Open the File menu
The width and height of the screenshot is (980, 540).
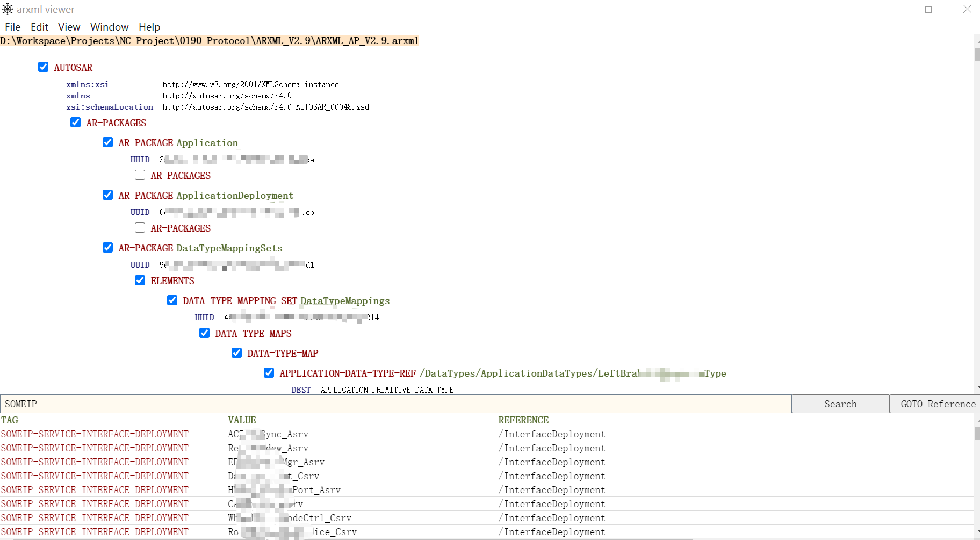click(12, 27)
